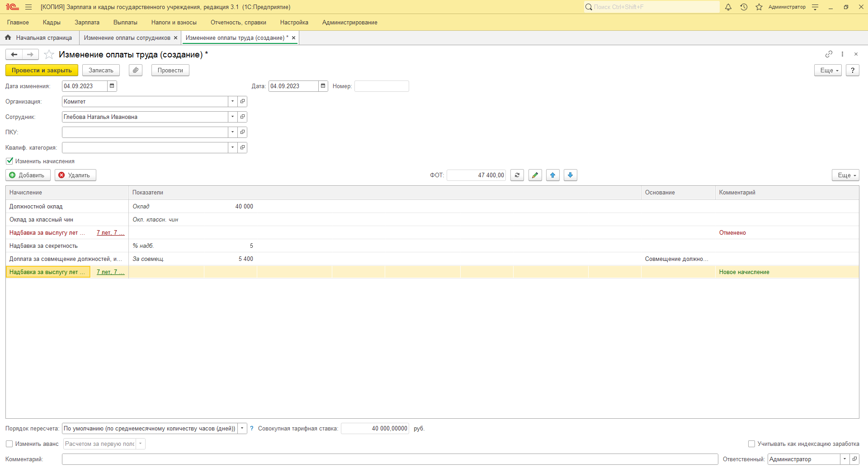Open the Сотрудник record with open button
This screenshot has height=468, width=868.
click(x=242, y=117)
